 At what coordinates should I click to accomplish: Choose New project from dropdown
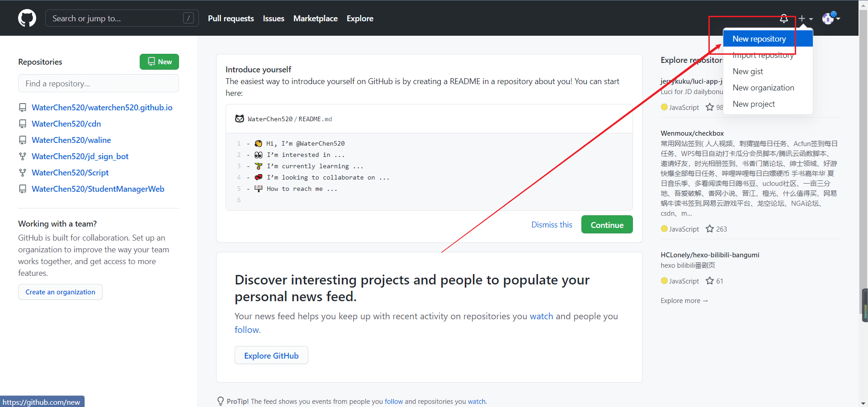768,104
